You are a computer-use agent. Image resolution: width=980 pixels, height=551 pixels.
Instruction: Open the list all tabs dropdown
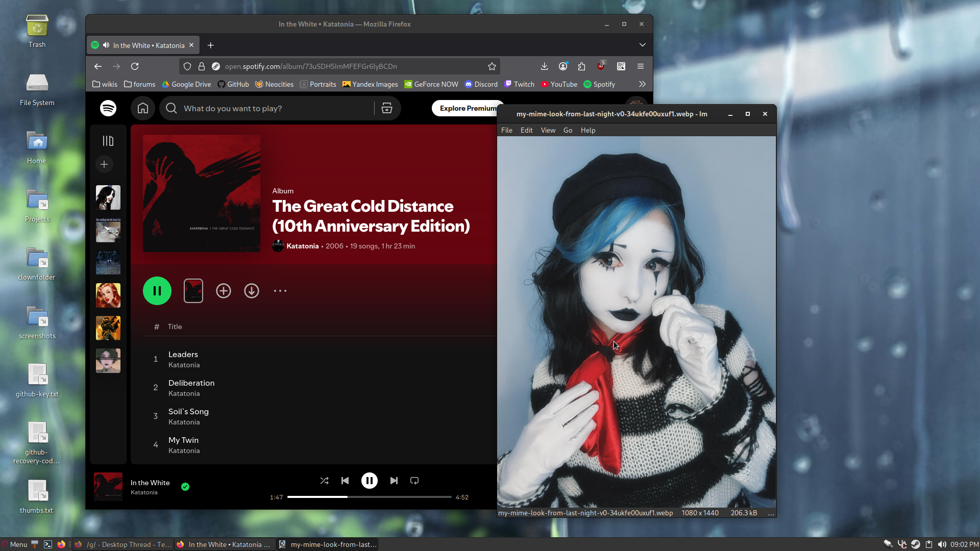[x=642, y=45]
